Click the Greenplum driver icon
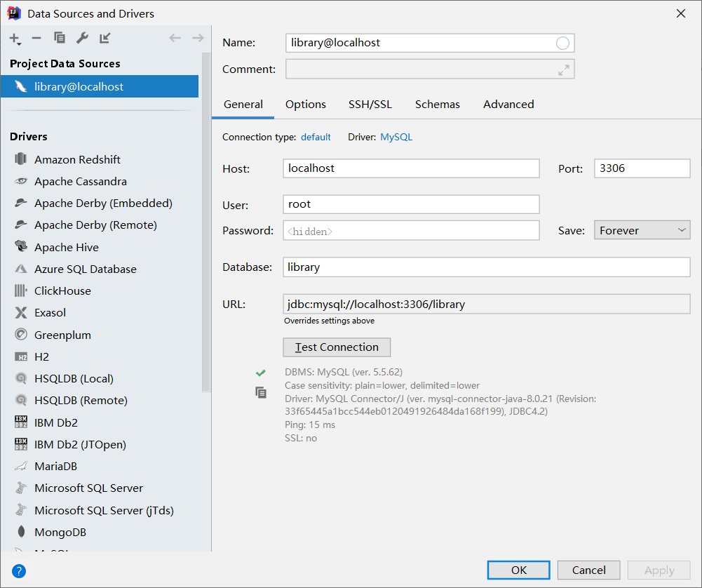 click(x=20, y=334)
